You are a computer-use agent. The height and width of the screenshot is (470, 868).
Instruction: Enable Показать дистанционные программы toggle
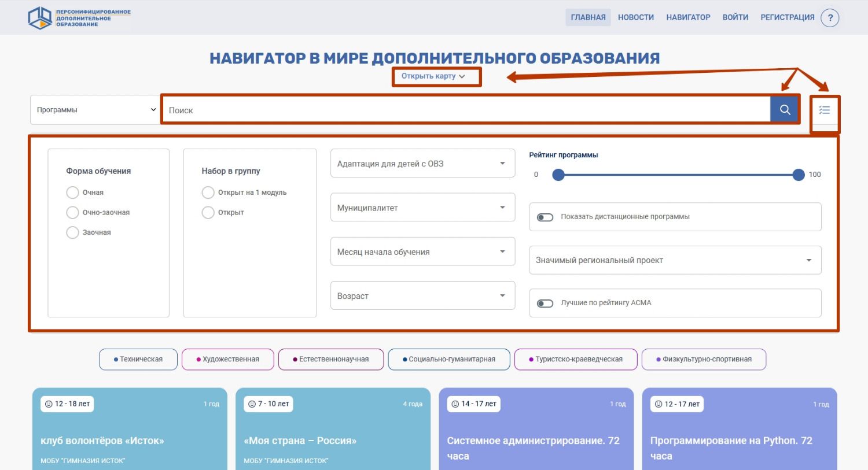point(545,217)
